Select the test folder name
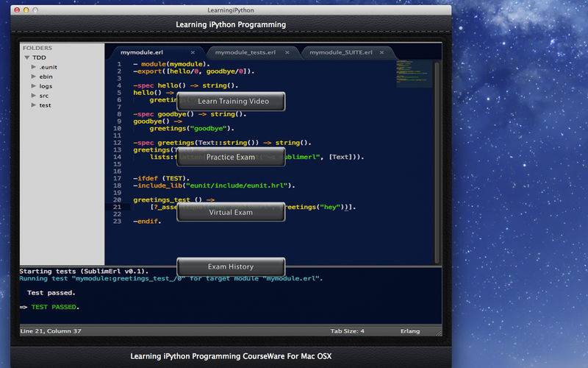 click(x=45, y=105)
